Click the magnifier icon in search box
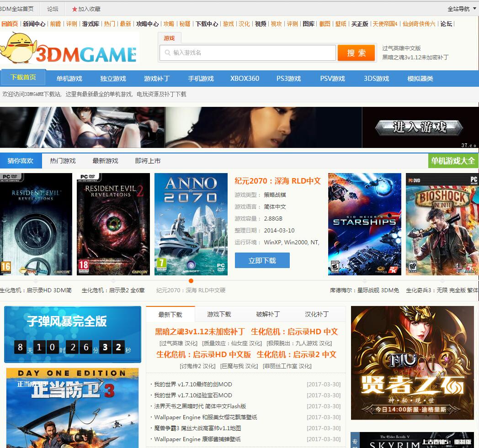 click(167, 53)
